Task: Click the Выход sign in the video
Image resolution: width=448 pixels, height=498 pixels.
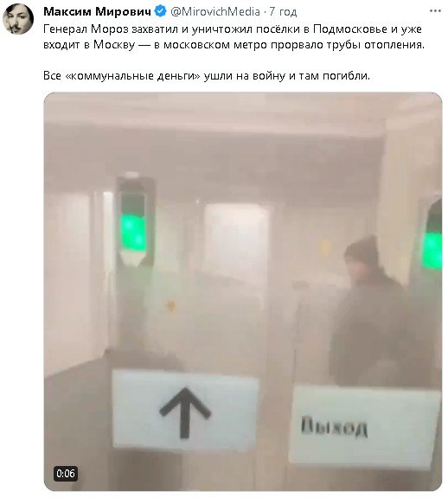Action: pos(334,426)
